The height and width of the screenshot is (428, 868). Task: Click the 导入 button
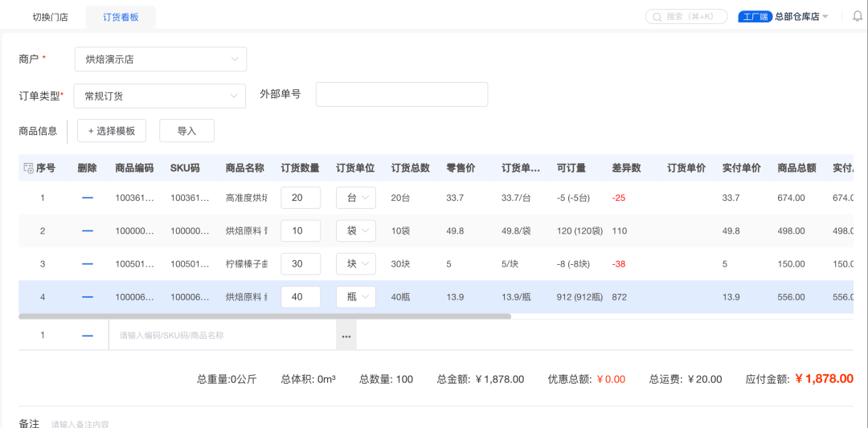[186, 131]
